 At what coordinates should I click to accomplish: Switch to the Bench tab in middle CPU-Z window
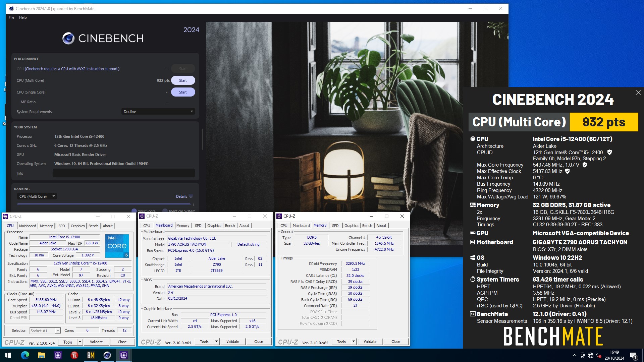(230, 226)
